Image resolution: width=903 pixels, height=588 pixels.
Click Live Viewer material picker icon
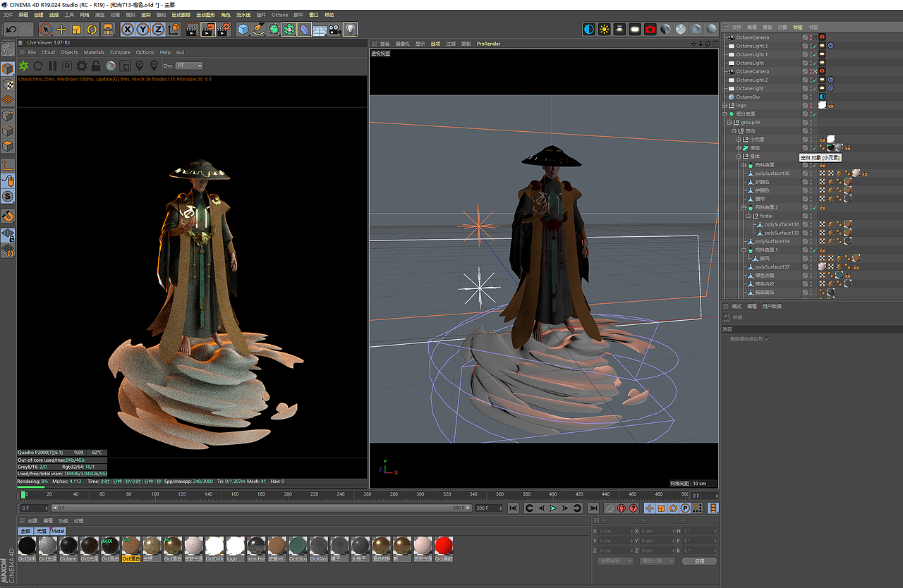[x=154, y=66]
